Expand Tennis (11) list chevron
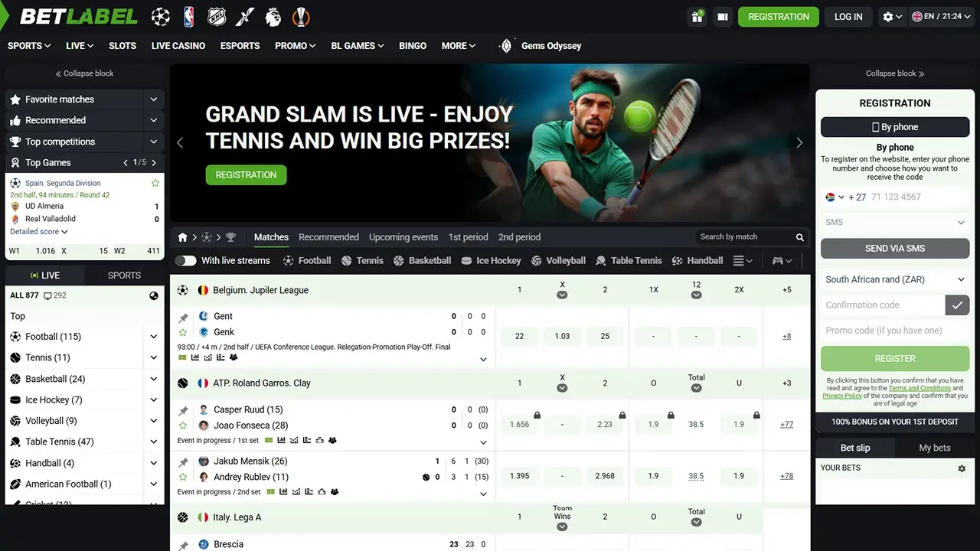 point(154,358)
